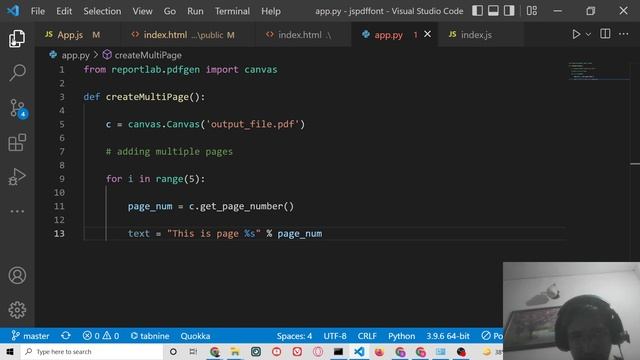
Task: Open Source Control view with 4 changes
Action: click(x=17, y=109)
